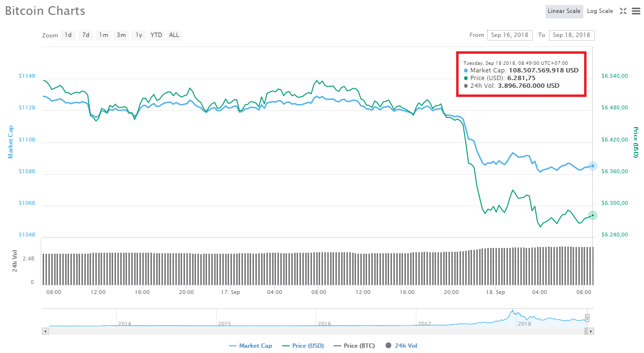
Task: Click 2018 in the navigator timeline
Action: pos(524,324)
